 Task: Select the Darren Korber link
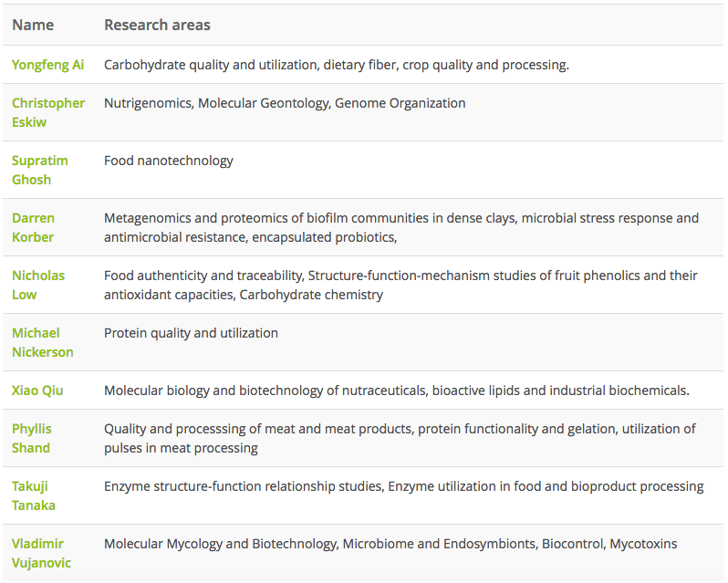[x=33, y=227]
